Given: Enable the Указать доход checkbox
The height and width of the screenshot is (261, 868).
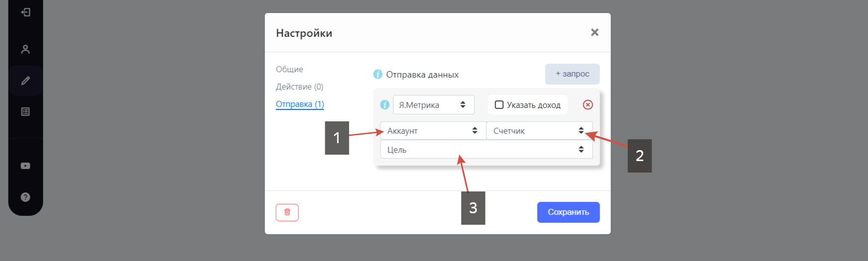Looking at the screenshot, I should pos(499,105).
